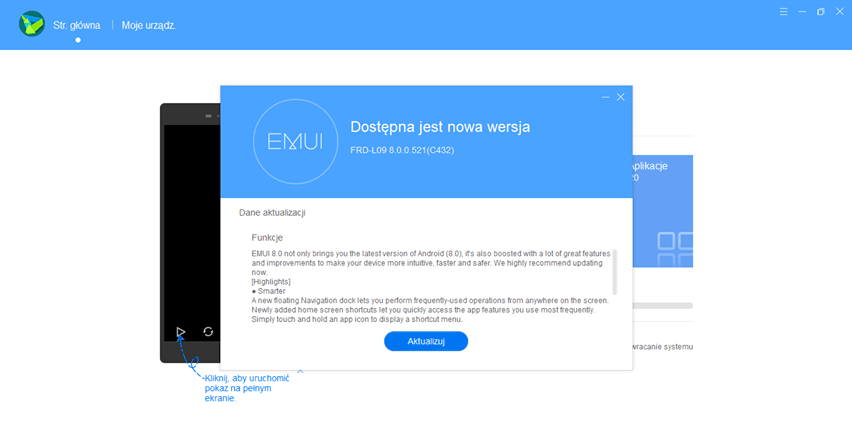Image resolution: width=852 pixels, height=426 pixels.
Task: Click the Aktualizuj button
Action: pyautogui.click(x=426, y=341)
